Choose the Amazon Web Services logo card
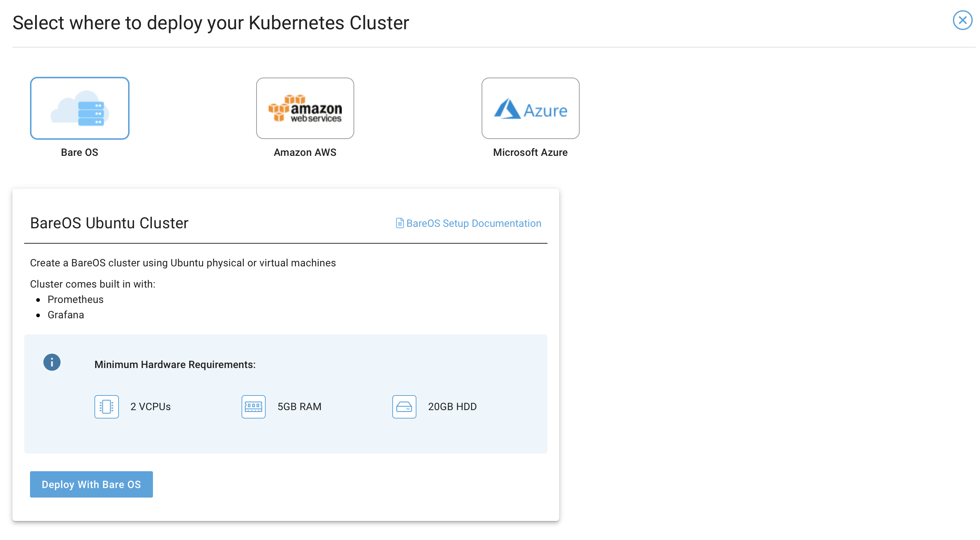The image size is (980, 540). 305,108
